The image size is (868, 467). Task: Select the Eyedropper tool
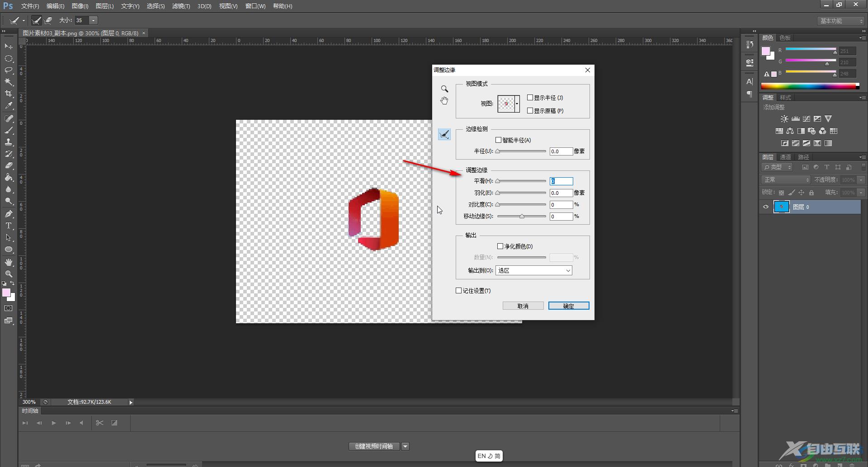pyautogui.click(x=9, y=105)
